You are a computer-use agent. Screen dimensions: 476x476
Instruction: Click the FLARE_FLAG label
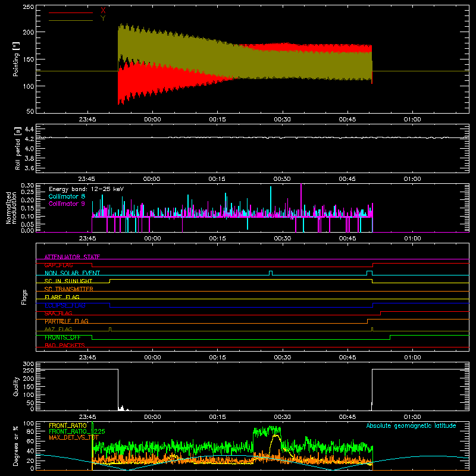(x=62, y=297)
